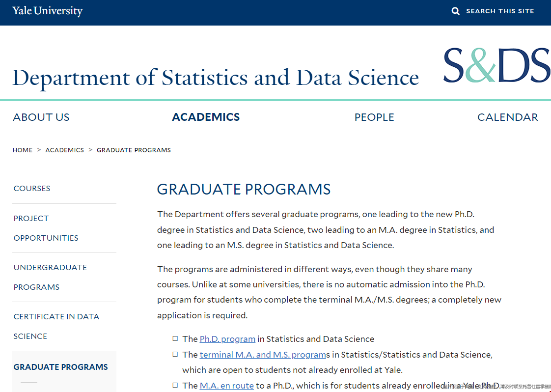Open PROJECT OPPORTUNITIES sidebar link
This screenshot has width=551, height=392.
pos(46,228)
